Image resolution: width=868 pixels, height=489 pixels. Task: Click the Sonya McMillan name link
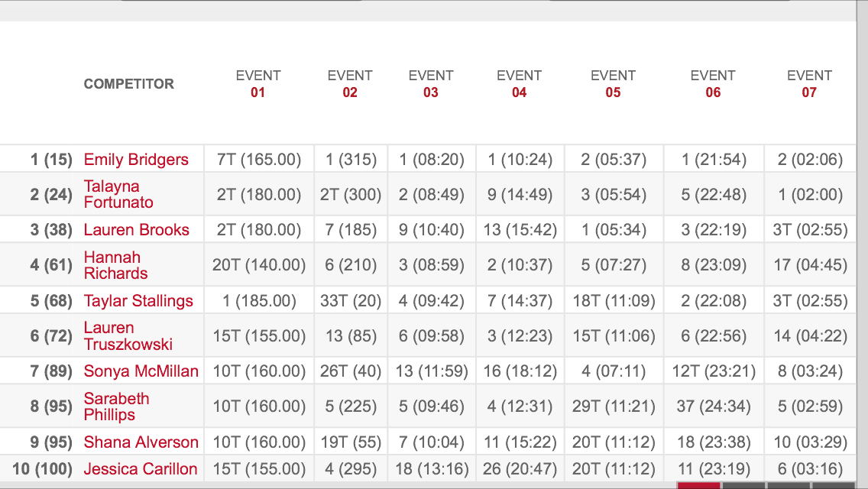coord(141,372)
